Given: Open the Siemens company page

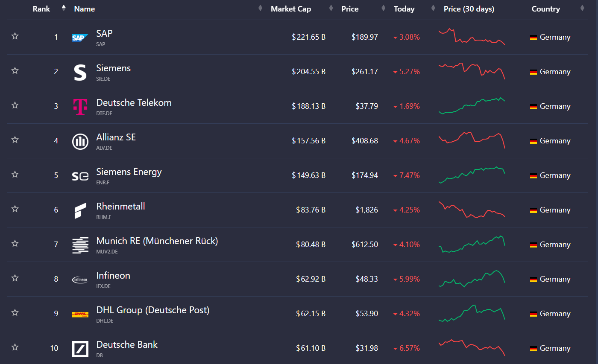Looking at the screenshot, I should click(114, 68).
